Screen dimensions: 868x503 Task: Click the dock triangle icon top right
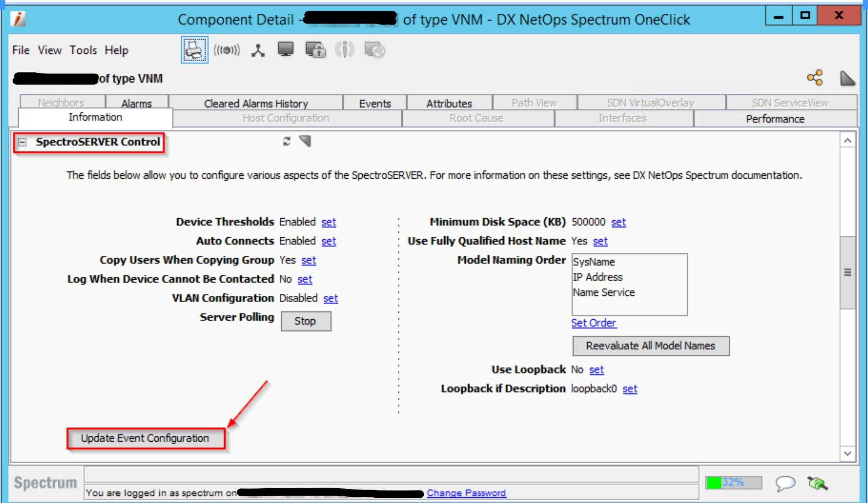[x=847, y=78]
